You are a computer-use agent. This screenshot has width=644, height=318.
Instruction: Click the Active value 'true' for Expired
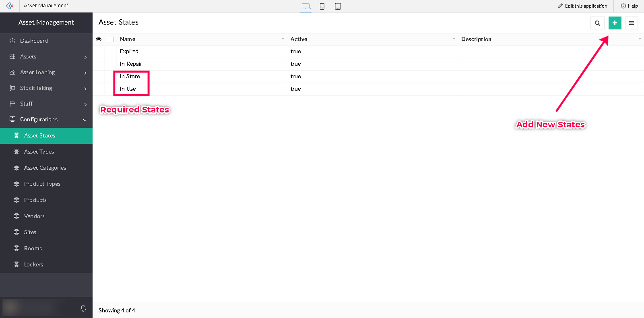click(x=295, y=52)
